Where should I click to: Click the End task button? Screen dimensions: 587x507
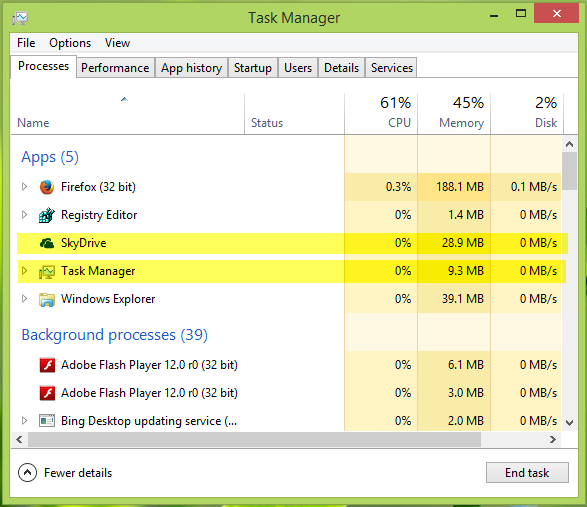pyautogui.click(x=527, y=473)
